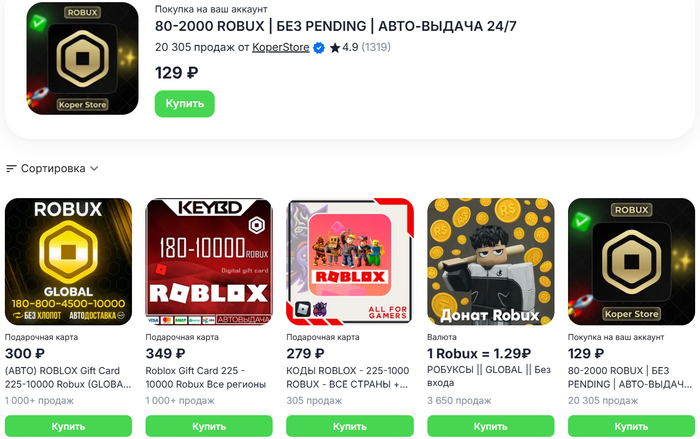Expand the Сортировка dropdown chevron

[x=93, y=169]
